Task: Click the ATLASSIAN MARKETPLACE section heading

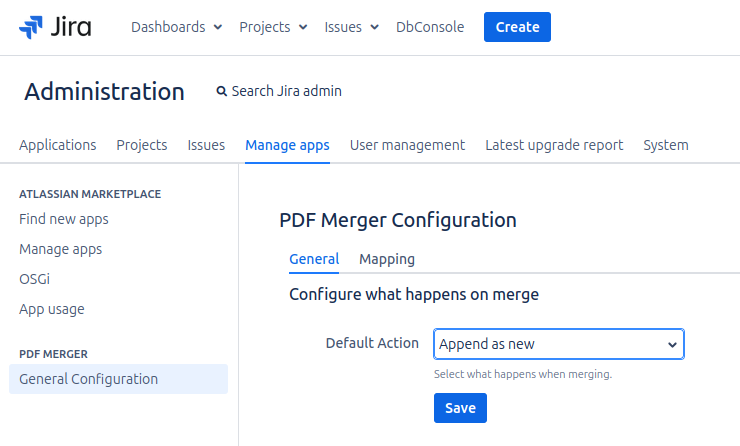Action: (90, 194)
